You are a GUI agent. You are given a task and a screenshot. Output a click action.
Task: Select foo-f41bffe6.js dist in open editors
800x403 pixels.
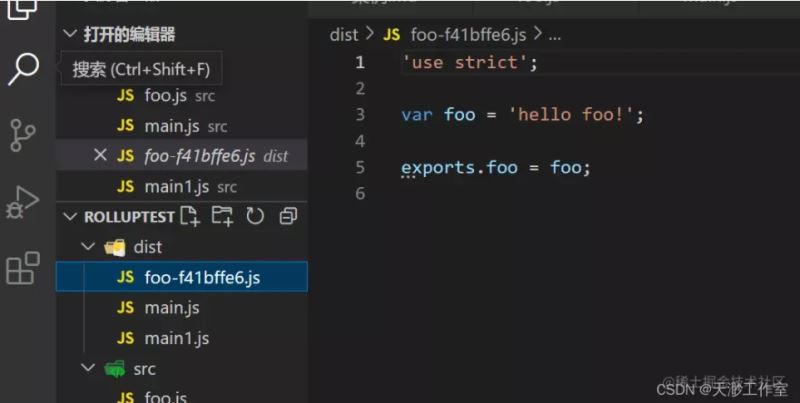(182, 155)
